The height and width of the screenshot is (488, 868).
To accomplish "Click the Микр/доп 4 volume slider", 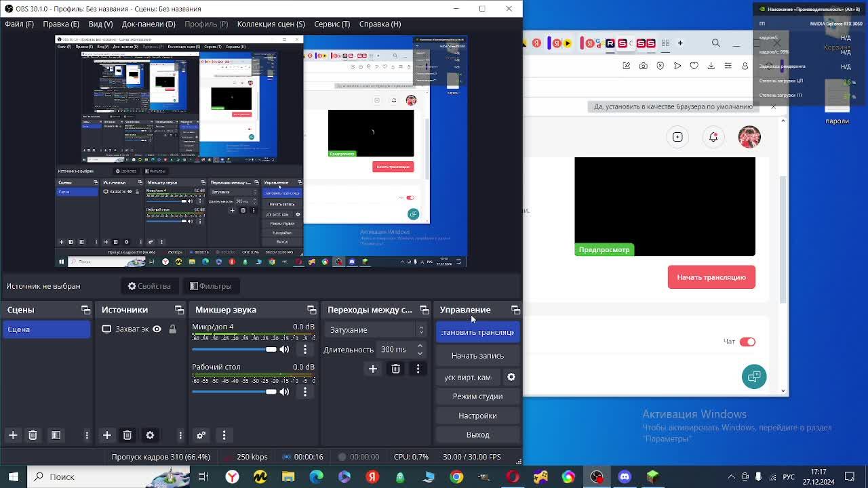I will (x=234, y=349).
